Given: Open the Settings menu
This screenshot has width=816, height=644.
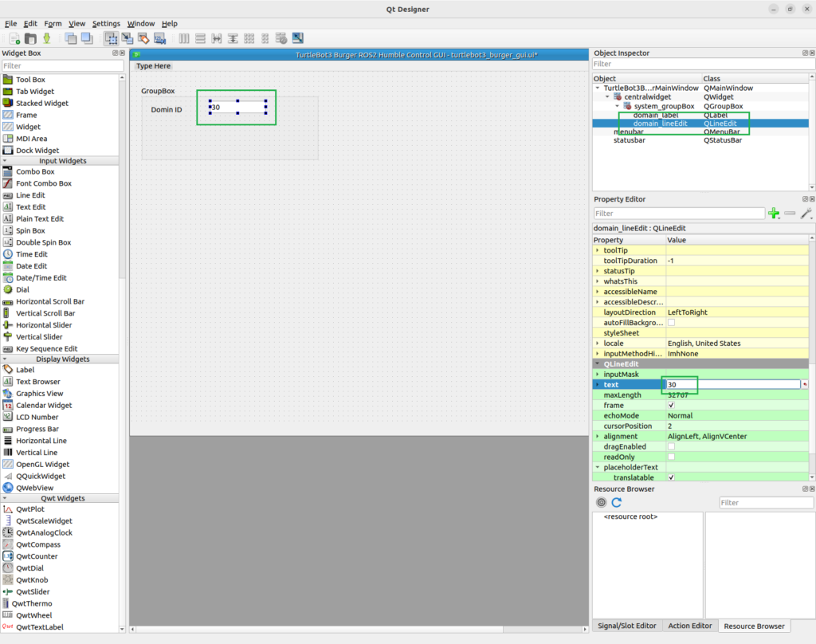Looking at the screenshot, I should (106, 23).
